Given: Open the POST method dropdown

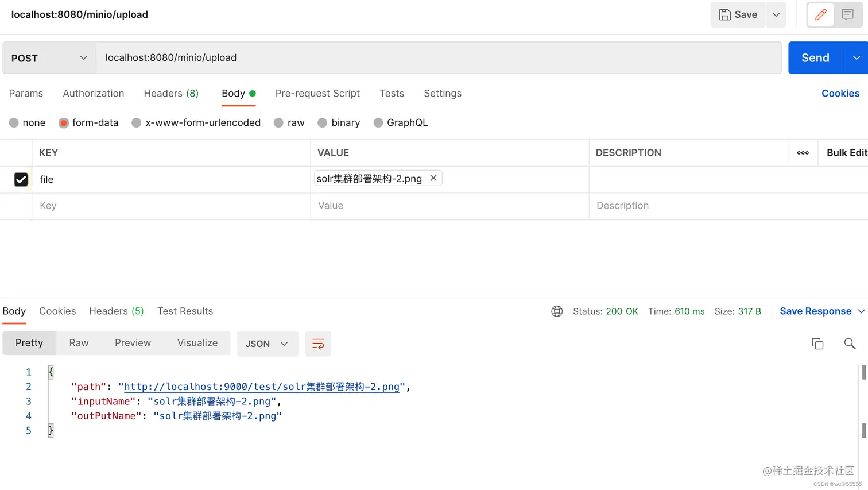Looking at the screenshot, I should pyautogui.click(x=49, y=58).
